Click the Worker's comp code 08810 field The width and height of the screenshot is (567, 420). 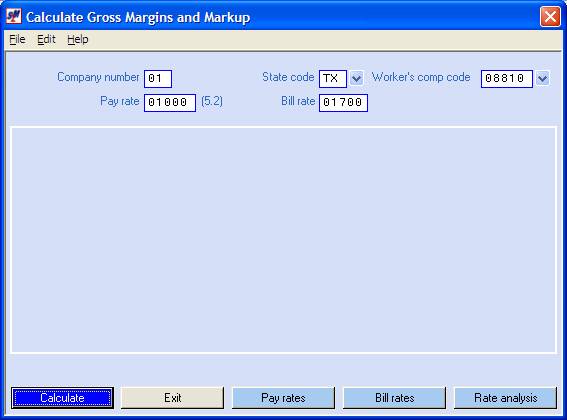[507, 79]
